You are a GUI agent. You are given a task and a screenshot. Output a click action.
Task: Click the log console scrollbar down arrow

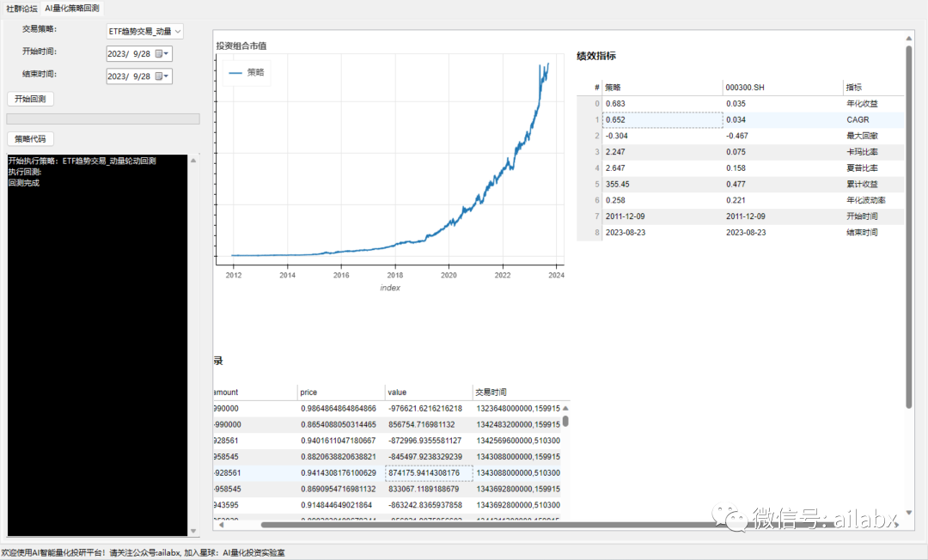coord(193,531)
